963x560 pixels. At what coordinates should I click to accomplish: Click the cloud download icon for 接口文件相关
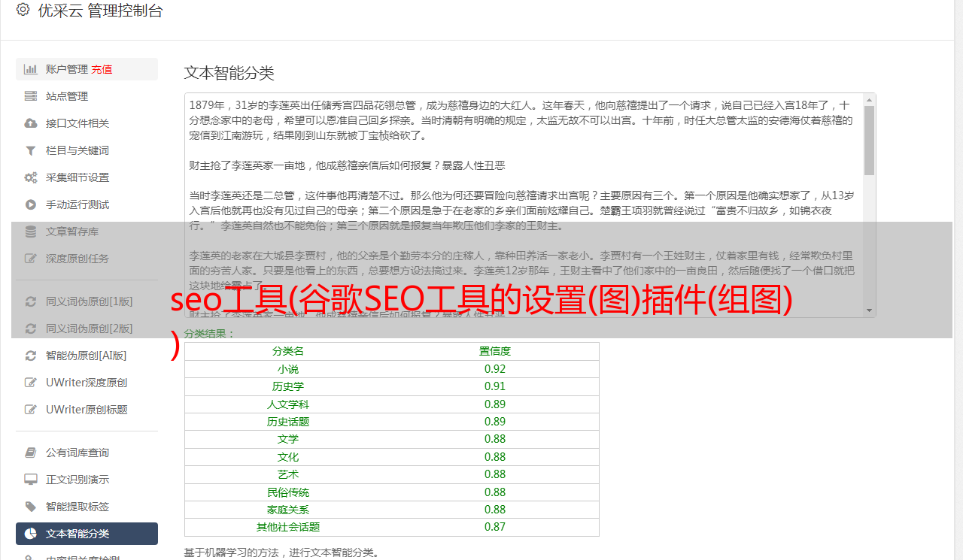click(x=31, y=123)
